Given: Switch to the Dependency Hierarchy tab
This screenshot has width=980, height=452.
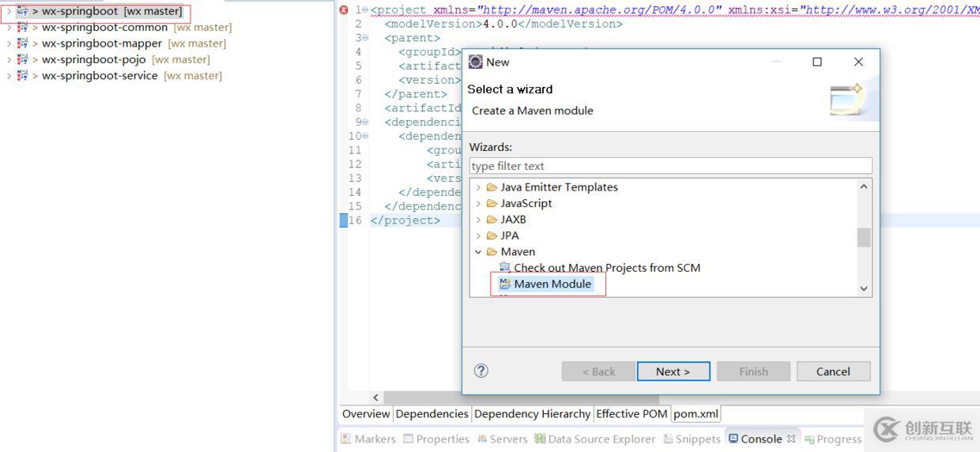Looking at the screenshot, I should (532, 414).
